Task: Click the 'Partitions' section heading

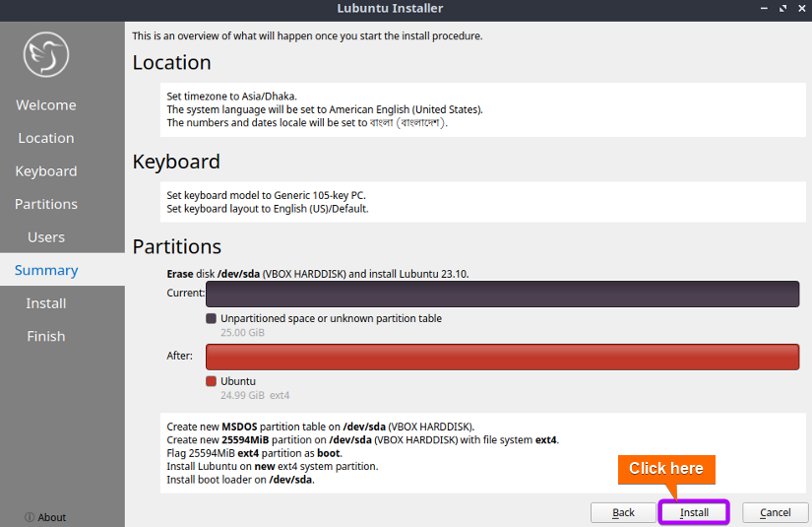Action: [176, 246]
